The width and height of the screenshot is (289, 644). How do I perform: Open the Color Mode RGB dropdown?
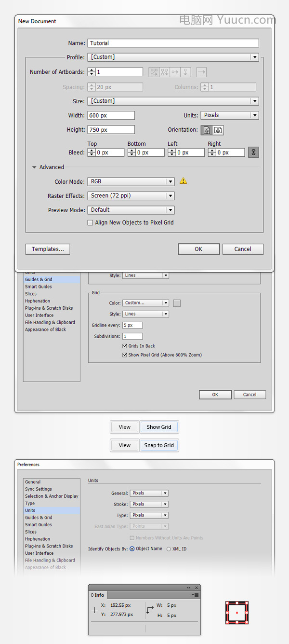coord(131,181)
